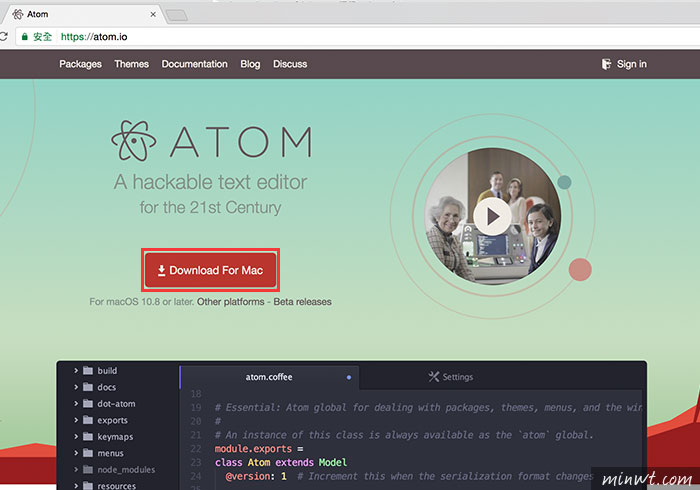
Task: Select the build folder icon
Action: [x=88, y=370]
